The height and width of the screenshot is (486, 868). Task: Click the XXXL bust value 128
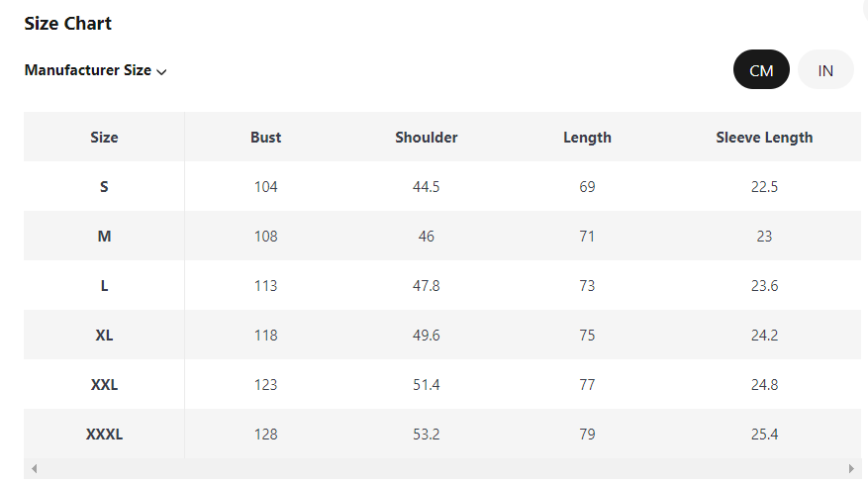click(265, 435)
